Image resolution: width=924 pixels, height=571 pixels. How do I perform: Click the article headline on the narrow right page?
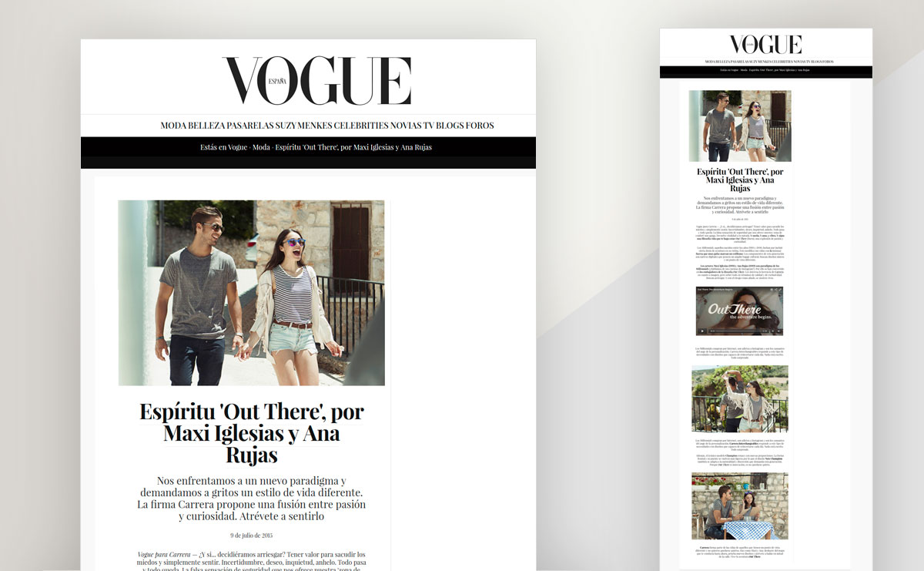tap(740, 180)
